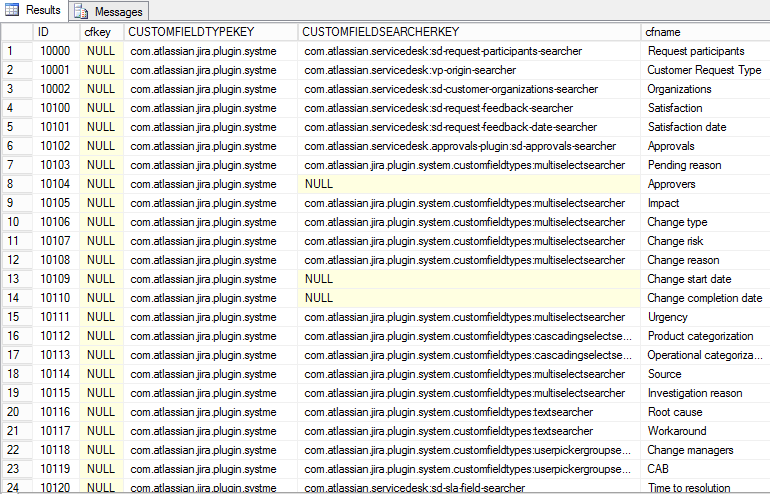Image resolution: width=770 pixels, height=494 pixels.
Task: Click the Source cell
Action: tap(705, 374)
